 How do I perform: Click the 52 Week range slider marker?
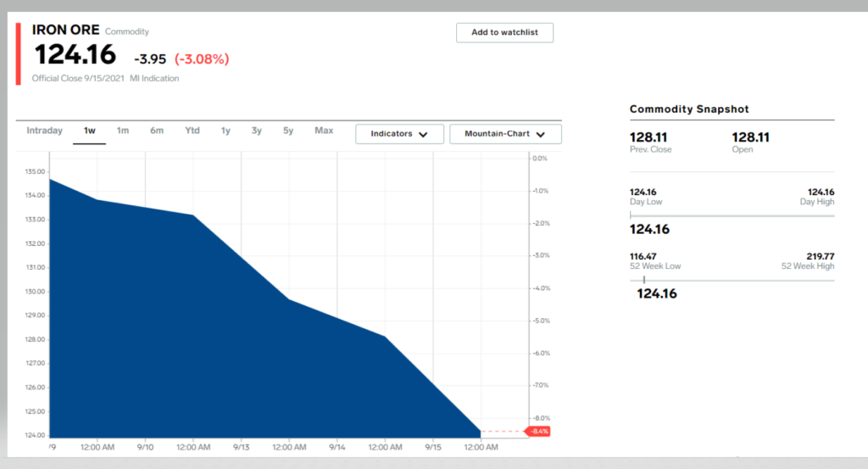coord(644,280)
